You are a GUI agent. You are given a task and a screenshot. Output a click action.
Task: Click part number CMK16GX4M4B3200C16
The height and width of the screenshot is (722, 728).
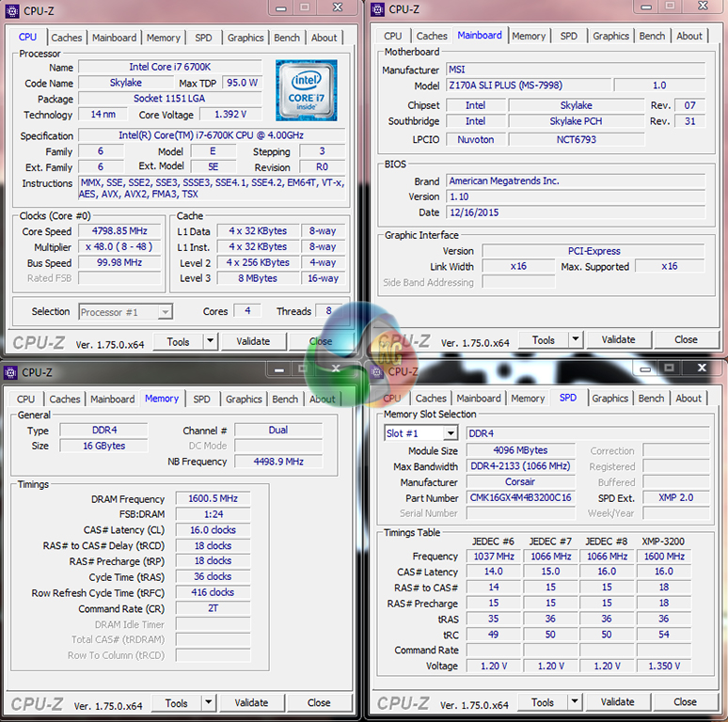click(x=520, y=498)
